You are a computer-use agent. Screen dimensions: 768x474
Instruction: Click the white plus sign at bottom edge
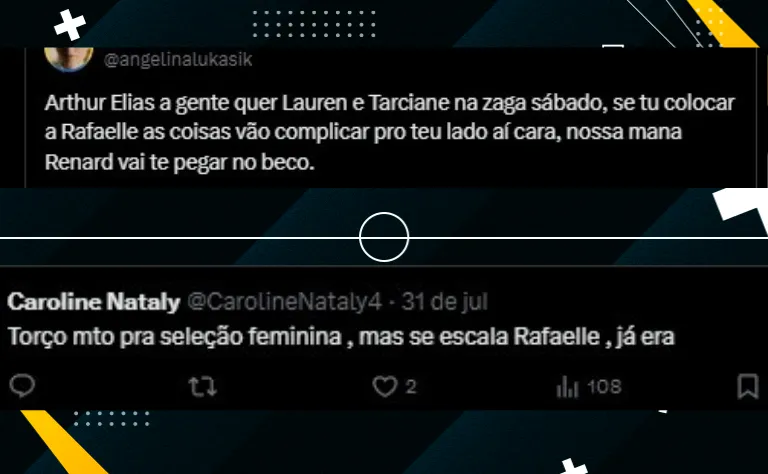573,466
